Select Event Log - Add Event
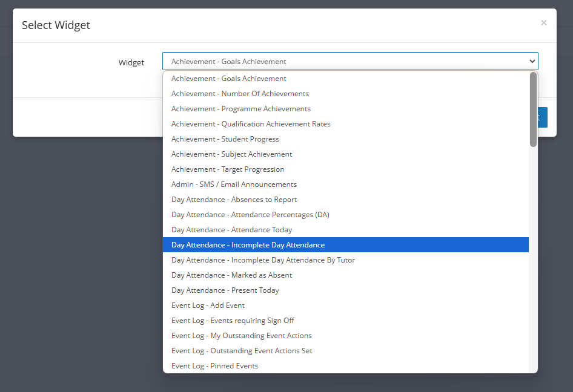Viewport: 573px width, 392px height. click(x=346, y=305)
